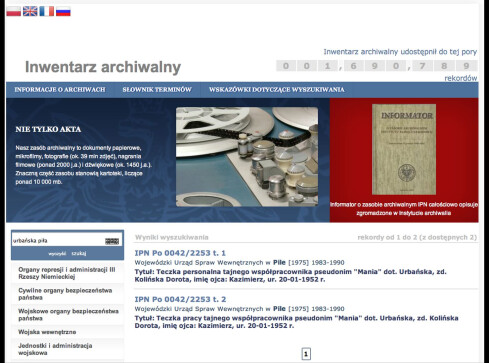The height and width of the screenshot is (363, 489).
Task: Select 'Wojska wewnętrzne' category
Action: click(67, 332)
